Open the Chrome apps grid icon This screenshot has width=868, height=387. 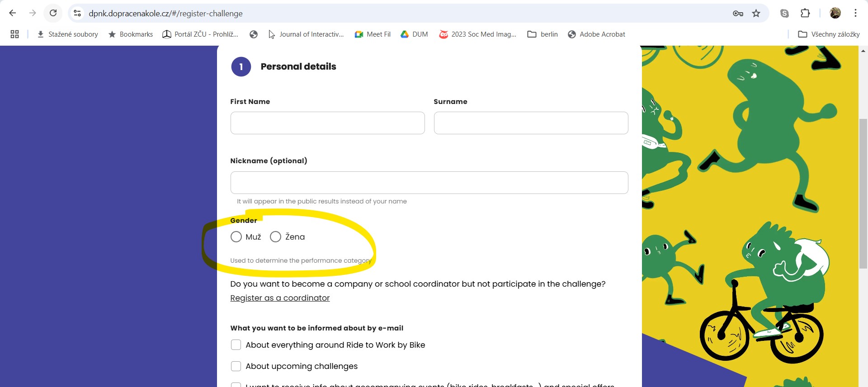[14, 34]
